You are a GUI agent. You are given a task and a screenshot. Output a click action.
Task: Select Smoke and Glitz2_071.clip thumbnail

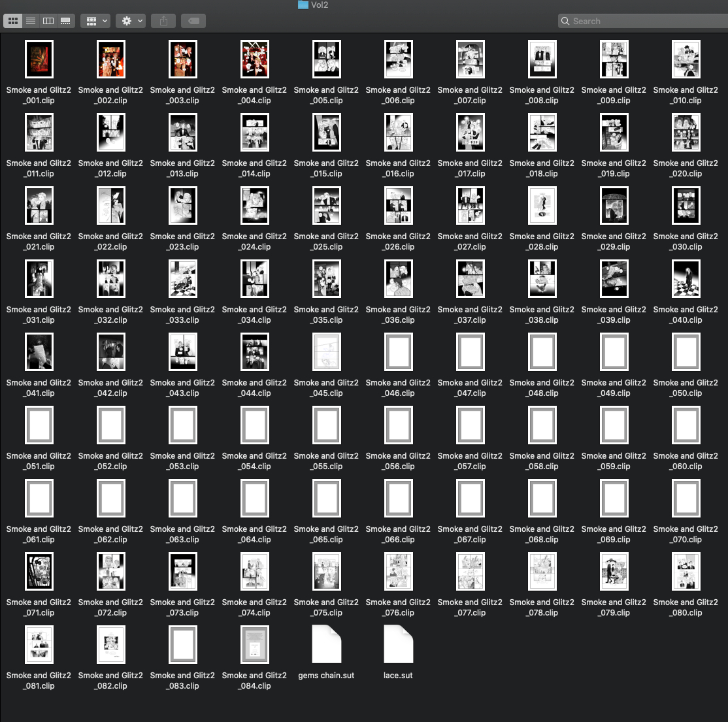tap(39, 572)
